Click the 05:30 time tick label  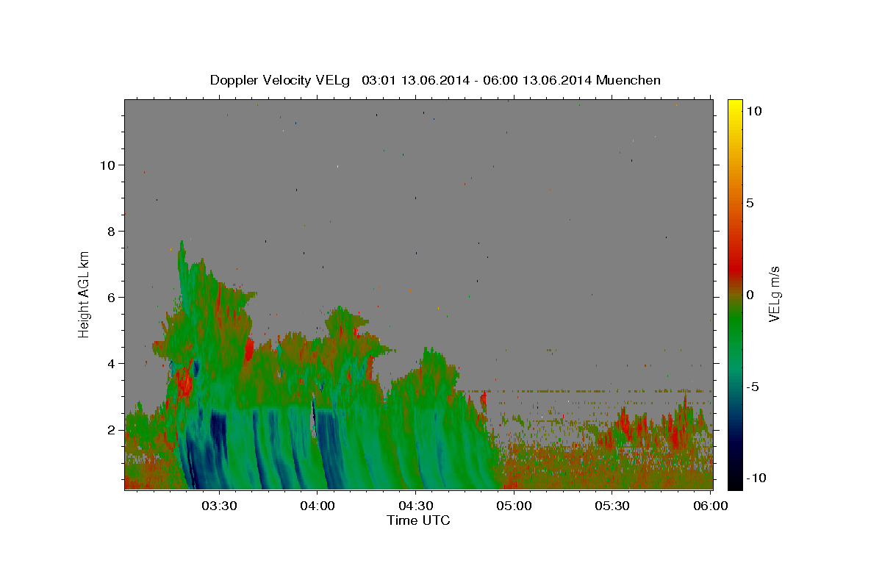pos(612,506)
